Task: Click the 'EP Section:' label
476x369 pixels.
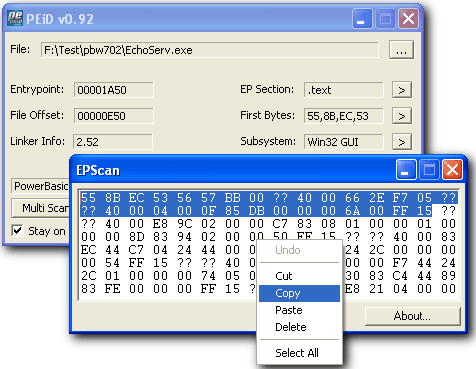Action: click(267, 89)
